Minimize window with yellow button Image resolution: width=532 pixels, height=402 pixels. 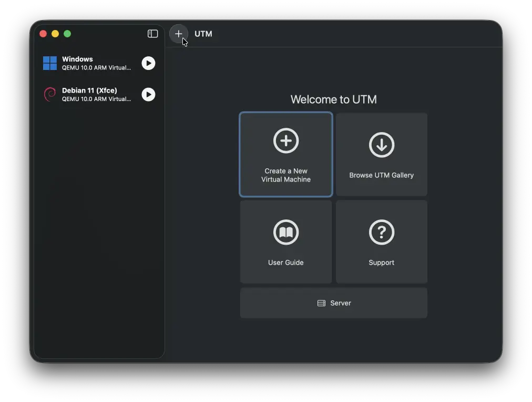pyautogui.click(x=55, y=34)
